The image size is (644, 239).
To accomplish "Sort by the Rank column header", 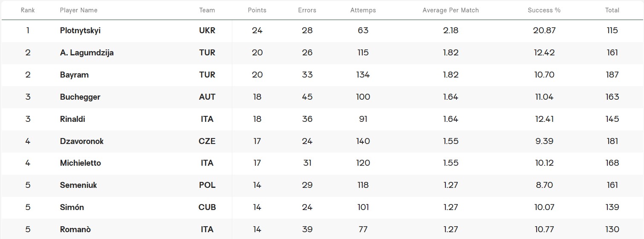I will [x=28, y=10].
